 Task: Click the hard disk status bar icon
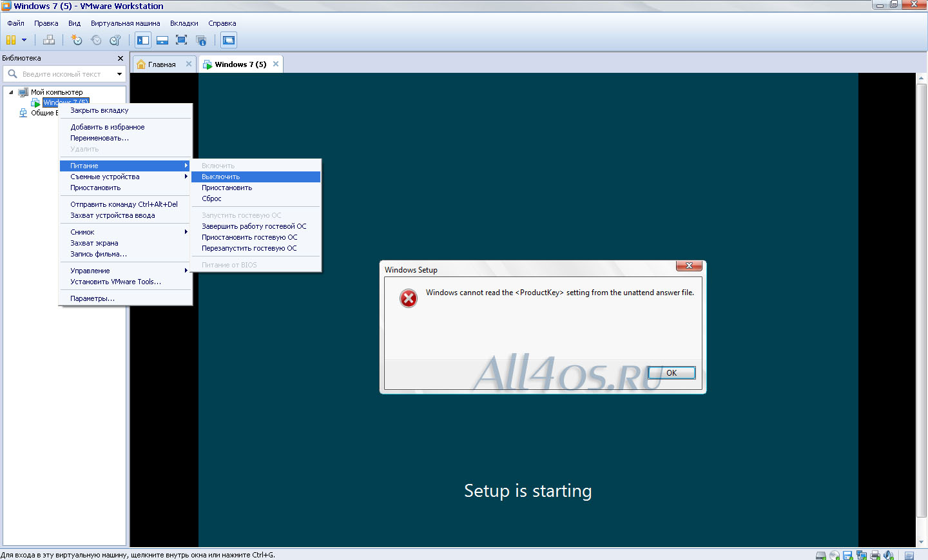[821, 555]
